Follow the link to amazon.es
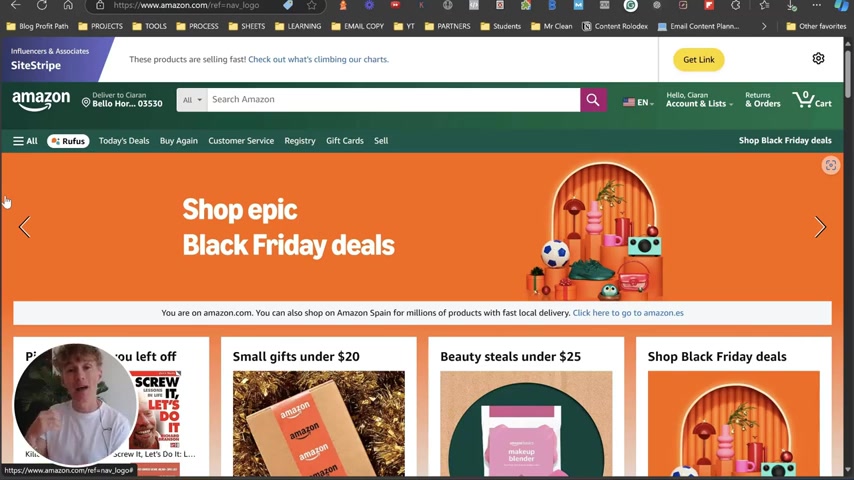 (628, 313)
